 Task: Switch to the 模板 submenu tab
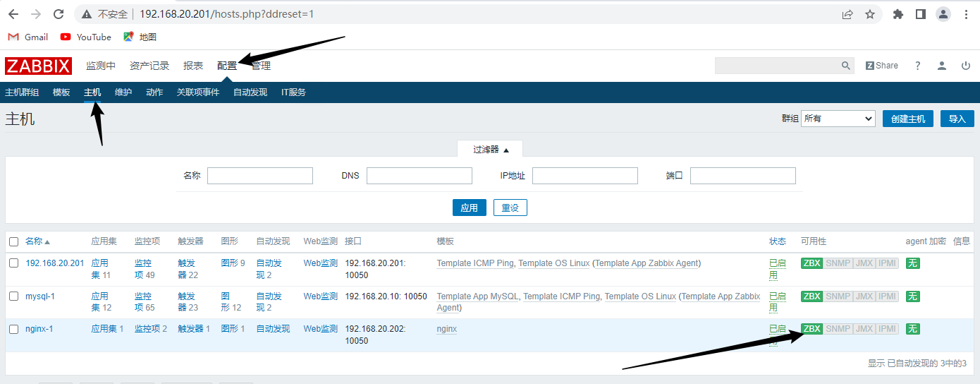point(61,92)
